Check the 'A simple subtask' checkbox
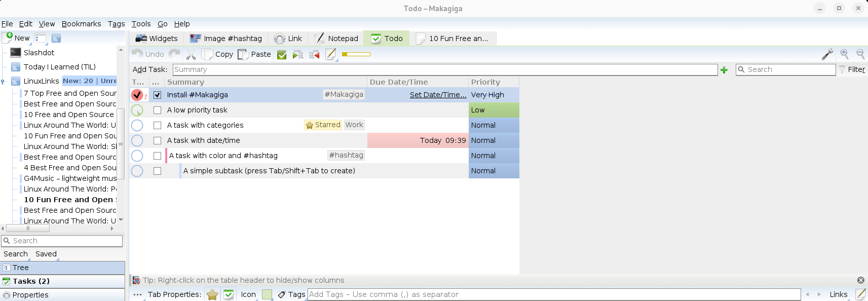Viewport: 868px width, 301px height. tap(158, 171)
